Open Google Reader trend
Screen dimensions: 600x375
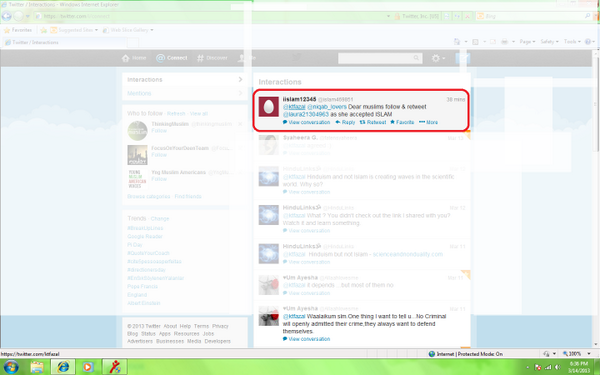pos(145,236)
